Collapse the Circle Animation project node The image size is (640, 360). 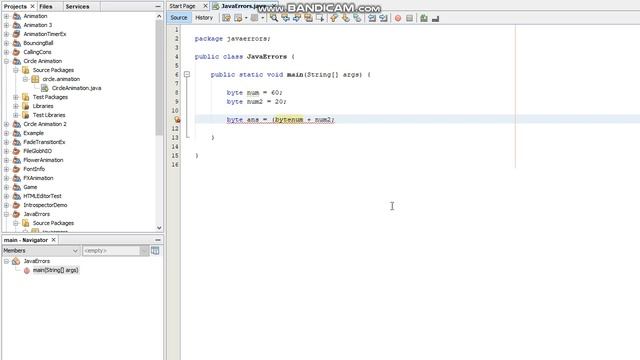[6, 61]
